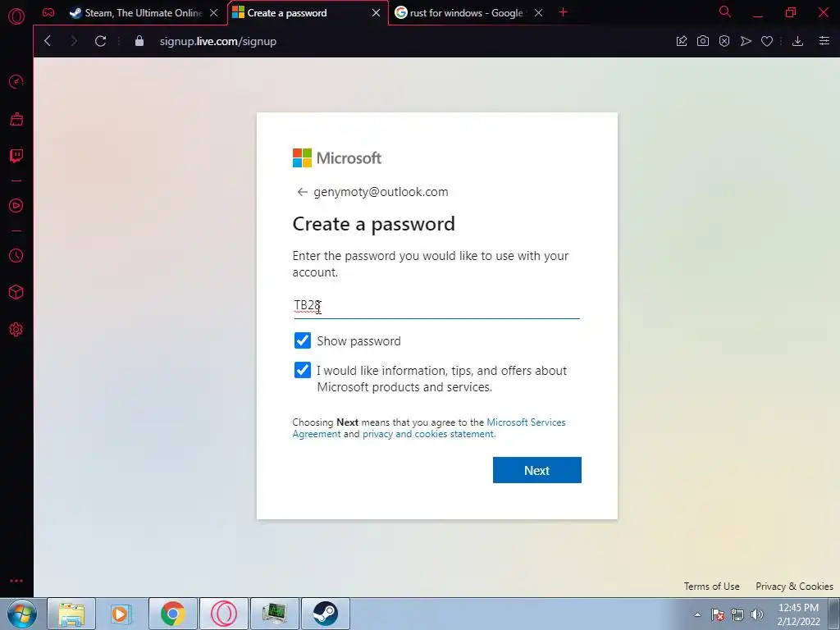The height and width of the screenshot is (630, 840).
Task: Open ad blocker shield icon
Action: (724, 41)
